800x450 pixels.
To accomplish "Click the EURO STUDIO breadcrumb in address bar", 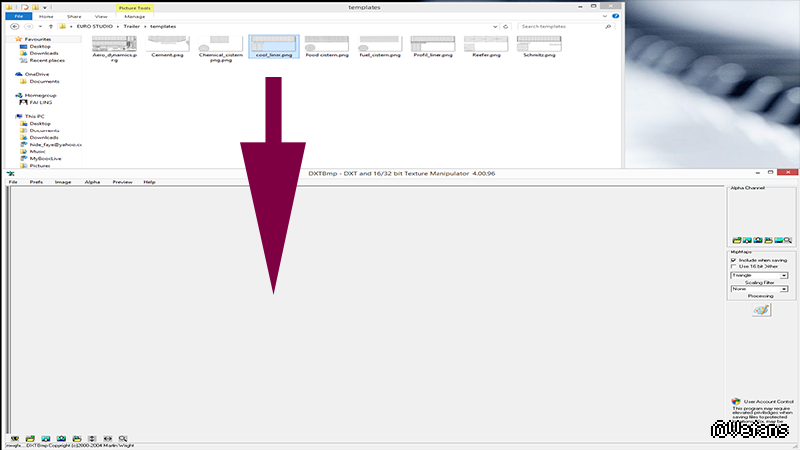I will pyautogui.click(x=95, y=27).
